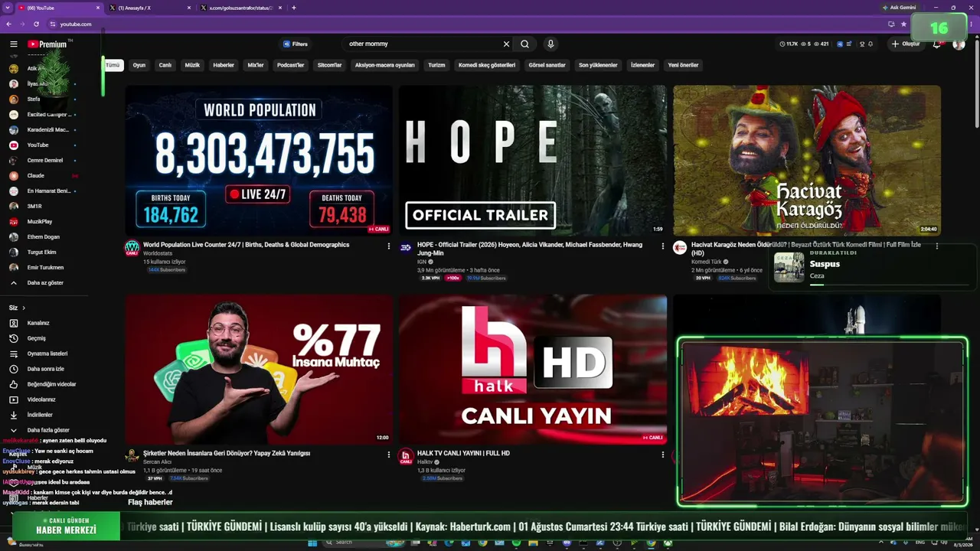Open the HOPE Official Trailer title link
This screenshot has height=551, width=980.
click(x=530, y=249)
